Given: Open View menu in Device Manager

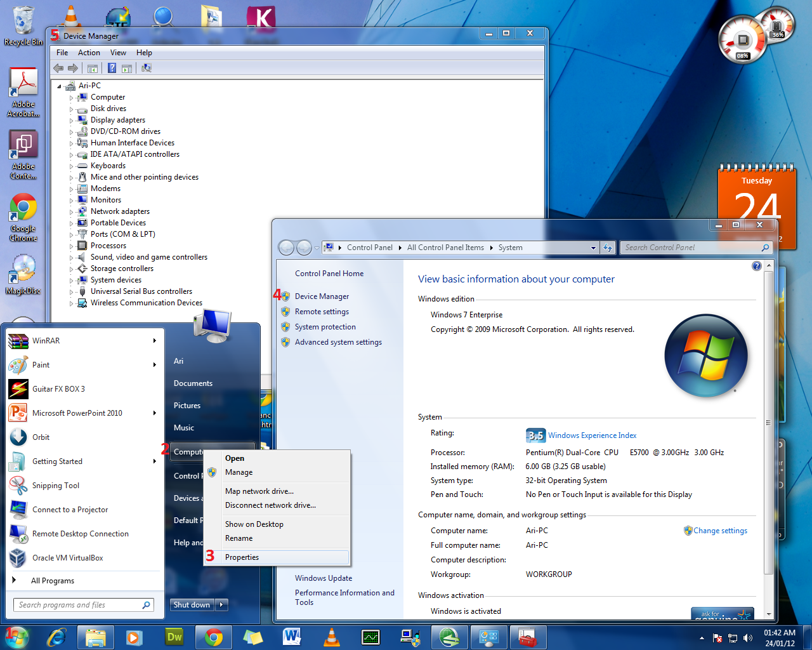Looking at the screenshot, I should pyautogui.click(x=118, y=53).
